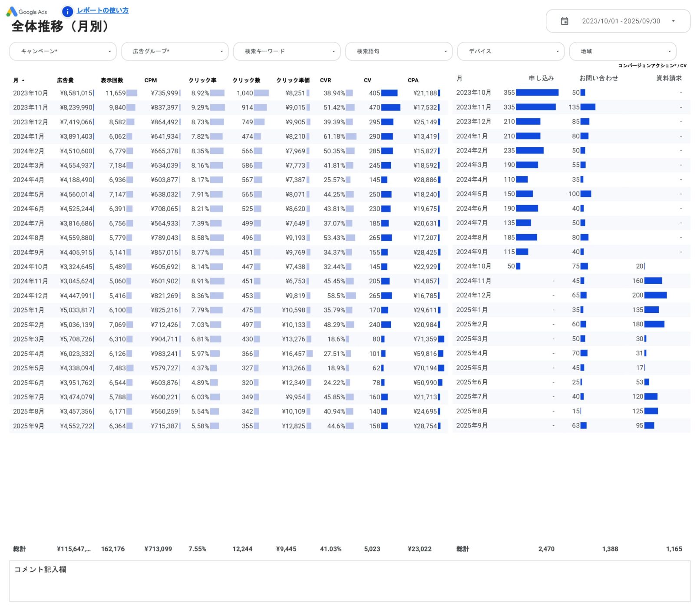Viewport: 700px width, 607px height.
Task: Expand the 地域 filter dropdown
Action: point(623,51)
